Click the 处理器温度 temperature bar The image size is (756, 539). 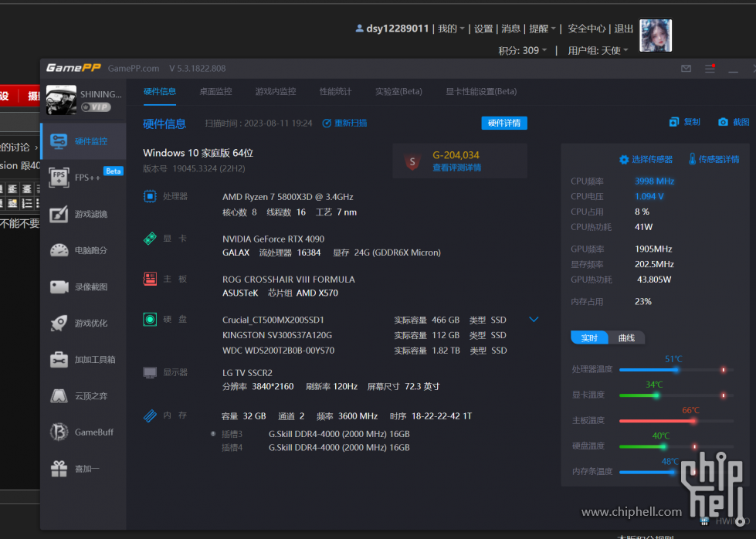[676, 370]
